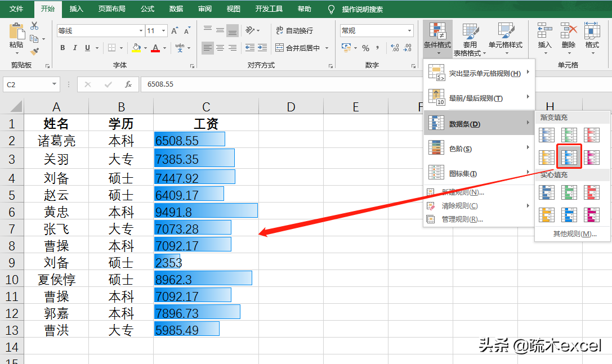Align cell text right
Image resolution: width=612 pixels, height=364 pixels.
[233, 48]
